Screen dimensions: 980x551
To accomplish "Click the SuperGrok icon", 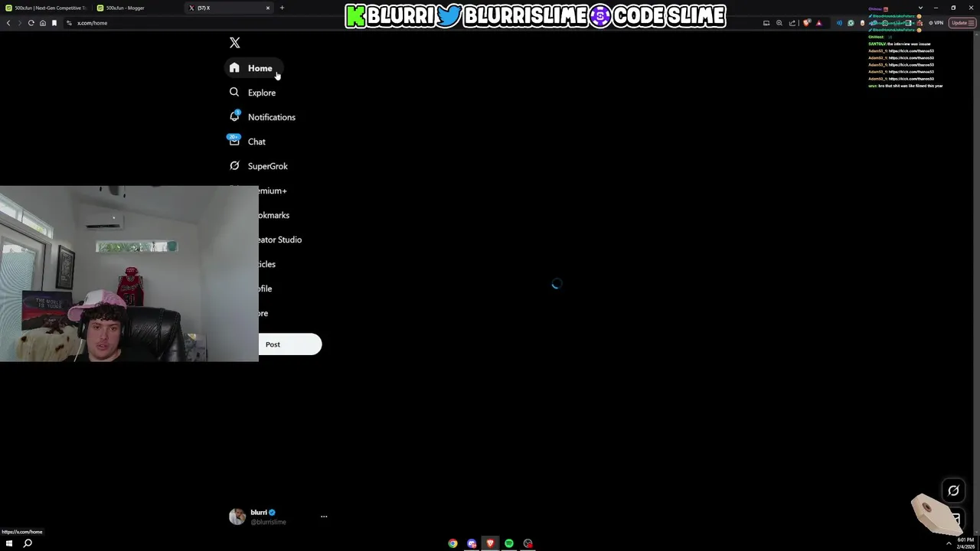I will pos(234,165).
